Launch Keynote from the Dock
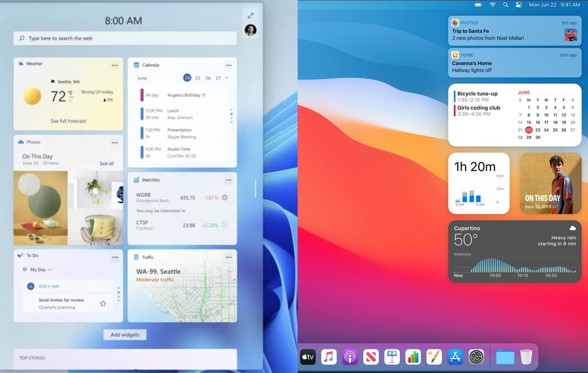The height and width of the screenshot is (373, 588). coord(392,356)
